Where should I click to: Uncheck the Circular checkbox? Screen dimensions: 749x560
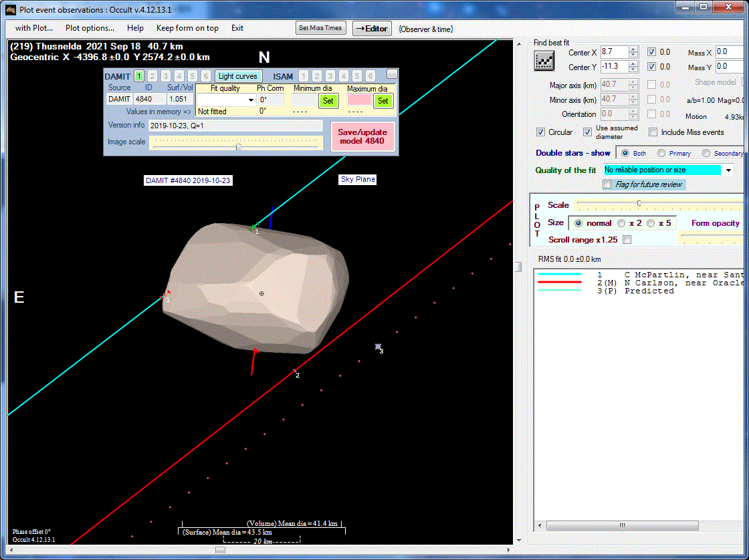(x=541, y=132)
